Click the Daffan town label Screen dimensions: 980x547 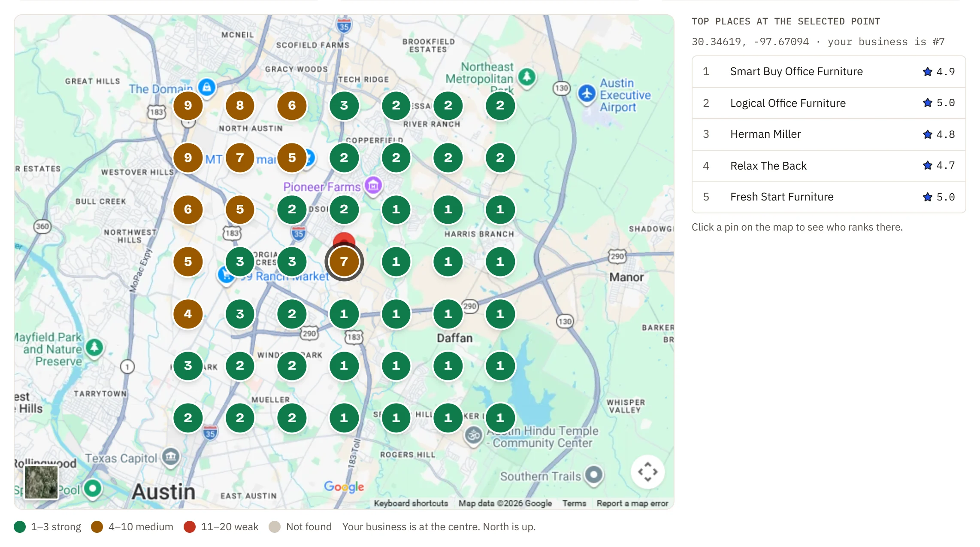click(x=454, y=338)
